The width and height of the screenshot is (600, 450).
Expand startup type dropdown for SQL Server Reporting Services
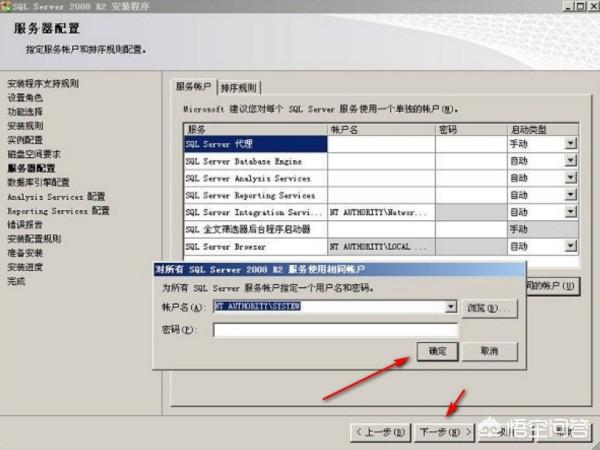(x=570, y=195)
